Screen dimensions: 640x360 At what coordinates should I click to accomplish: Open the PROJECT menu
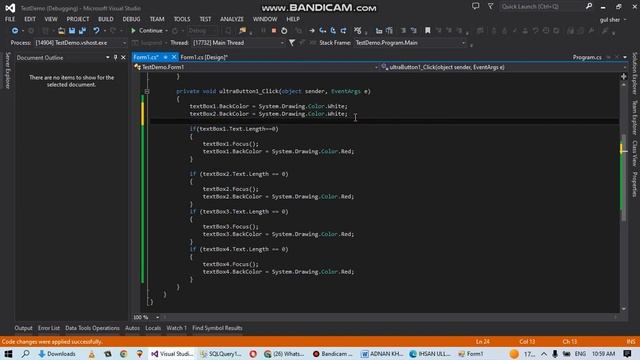78,19
